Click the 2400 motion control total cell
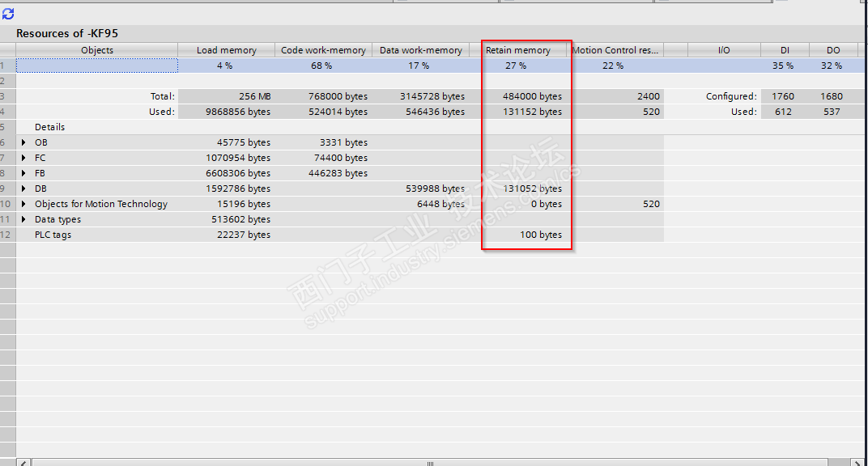The image size is (868, 466). click(x=615, y=96)
